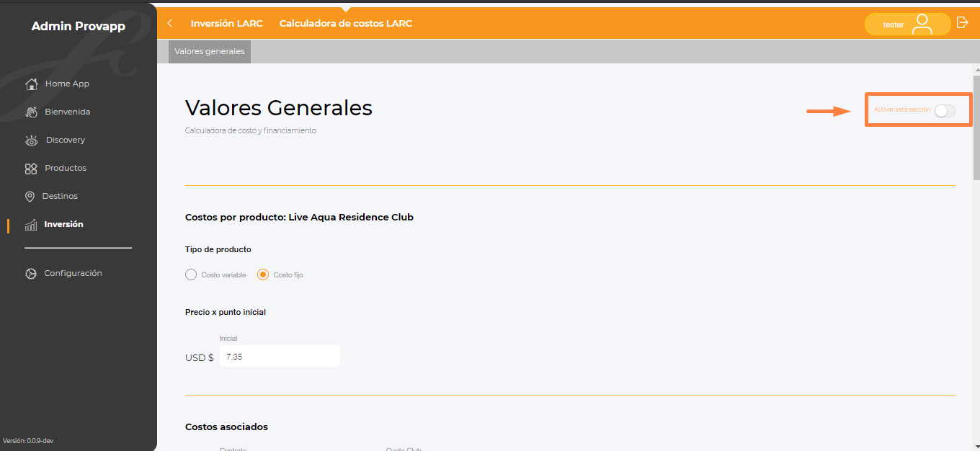The image size is (980, 451).
Task: Click the Inversión chart icon
Action: [31, 225]
